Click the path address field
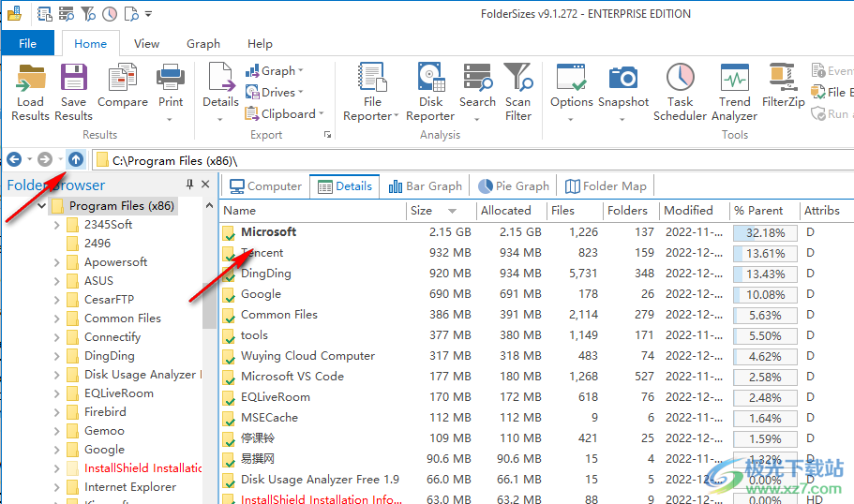The width and height of the screenshot is (854, 504). point(472,160)
